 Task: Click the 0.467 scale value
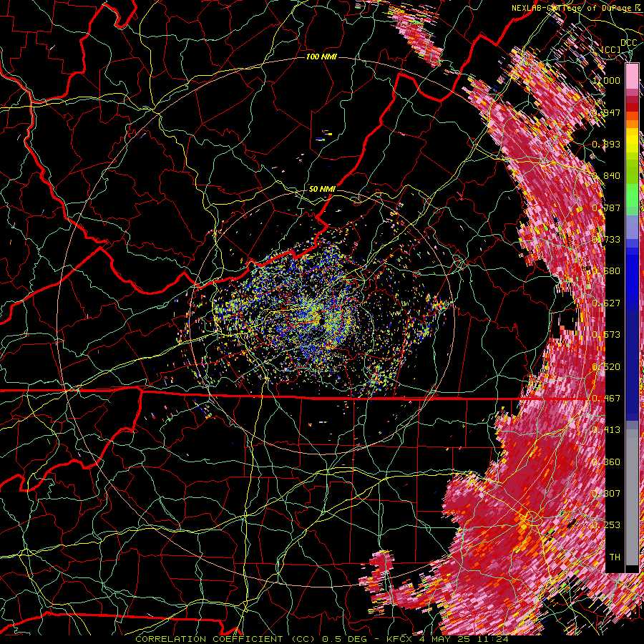coord(606,399)
